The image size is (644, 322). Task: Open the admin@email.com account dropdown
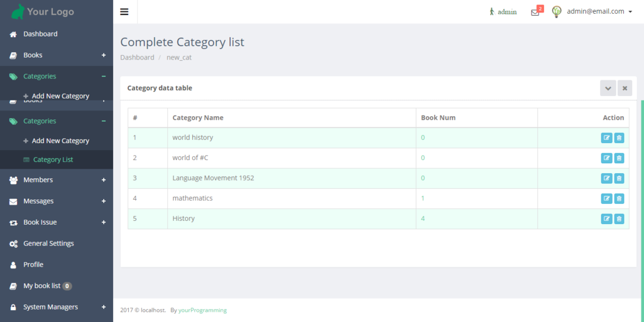599,11
